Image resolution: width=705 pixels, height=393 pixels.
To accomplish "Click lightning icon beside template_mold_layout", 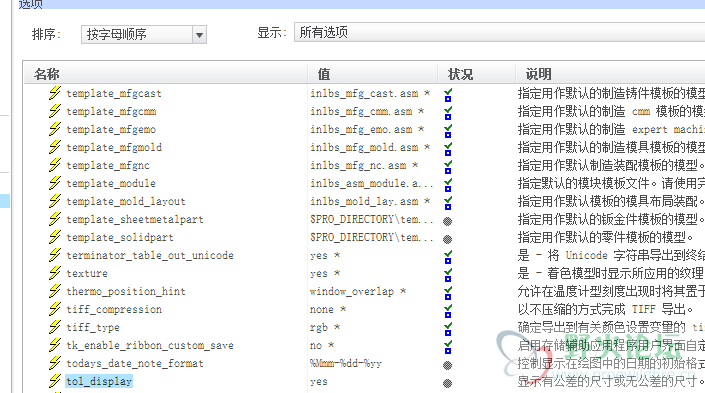I will (x=55, y=201).
